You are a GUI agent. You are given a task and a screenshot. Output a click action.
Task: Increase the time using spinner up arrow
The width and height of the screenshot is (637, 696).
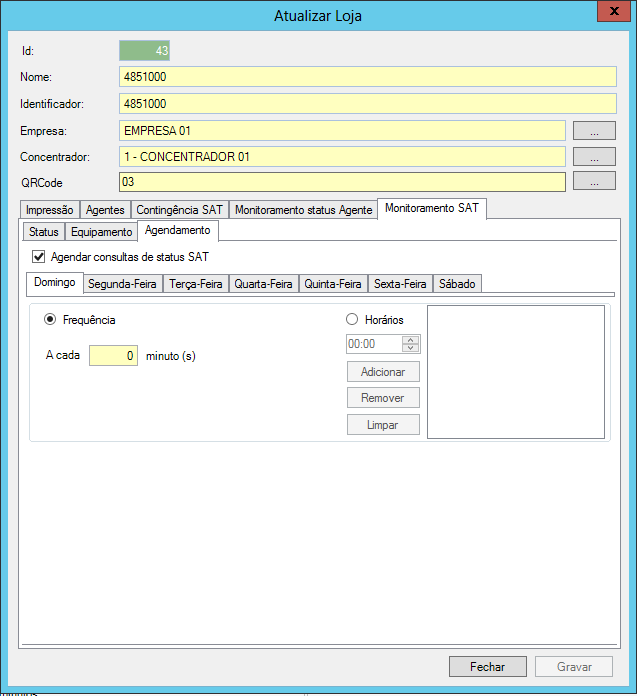point(410,339)
